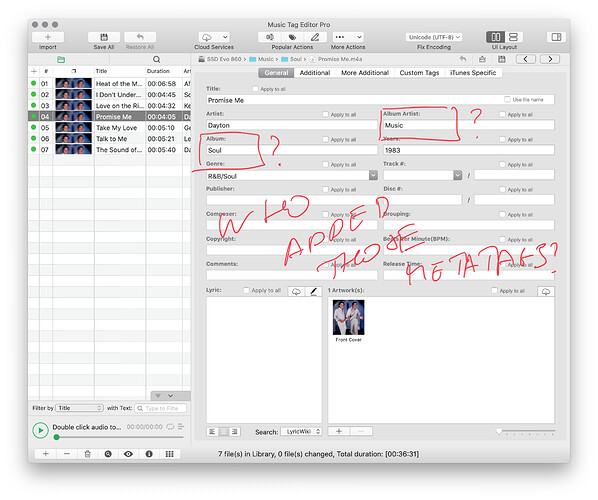The height and width of the screenshot is (500, 598).
Task: Click the eye preview icon in bottom toolbar
Action: [129, 454]
